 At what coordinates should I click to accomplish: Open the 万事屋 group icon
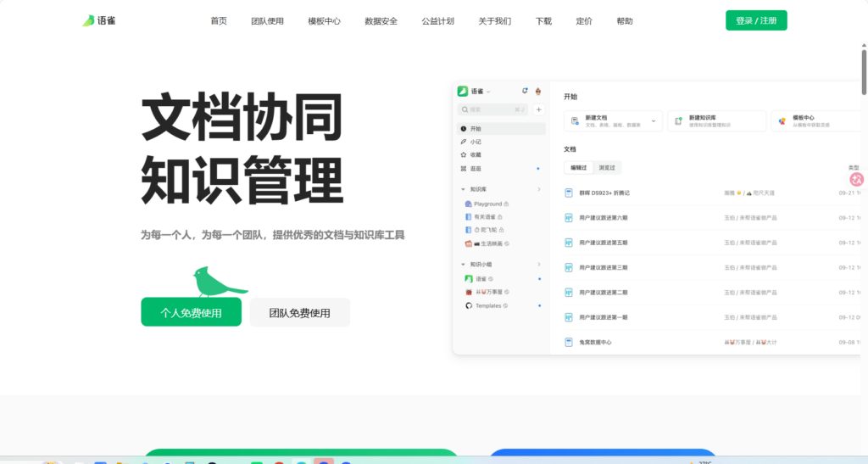click(468, 293)
